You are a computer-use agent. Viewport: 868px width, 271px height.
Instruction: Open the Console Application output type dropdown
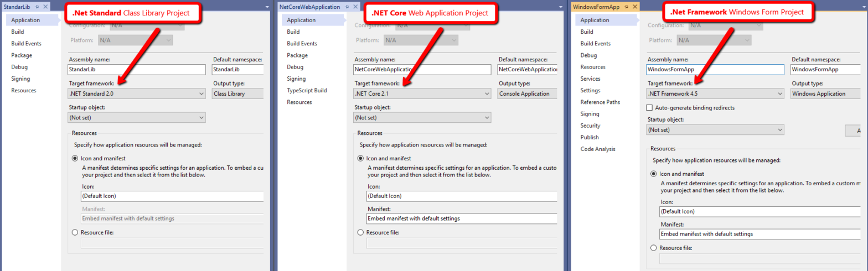pyautogui.click(x=526, y=94)
